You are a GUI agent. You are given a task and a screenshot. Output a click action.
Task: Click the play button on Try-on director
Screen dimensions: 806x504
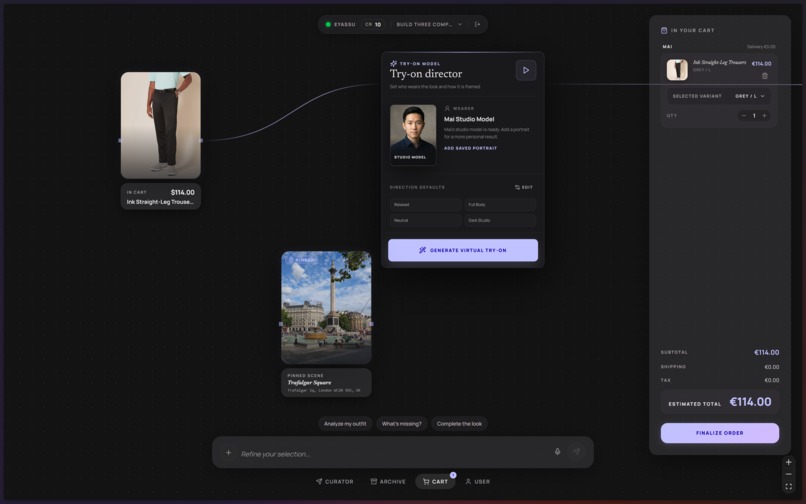[526, 70]
